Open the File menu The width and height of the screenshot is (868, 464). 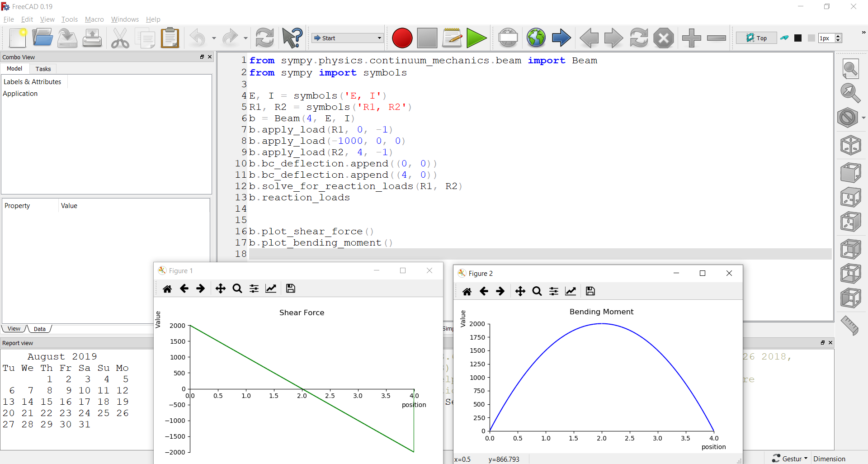(x=9, y=19)
